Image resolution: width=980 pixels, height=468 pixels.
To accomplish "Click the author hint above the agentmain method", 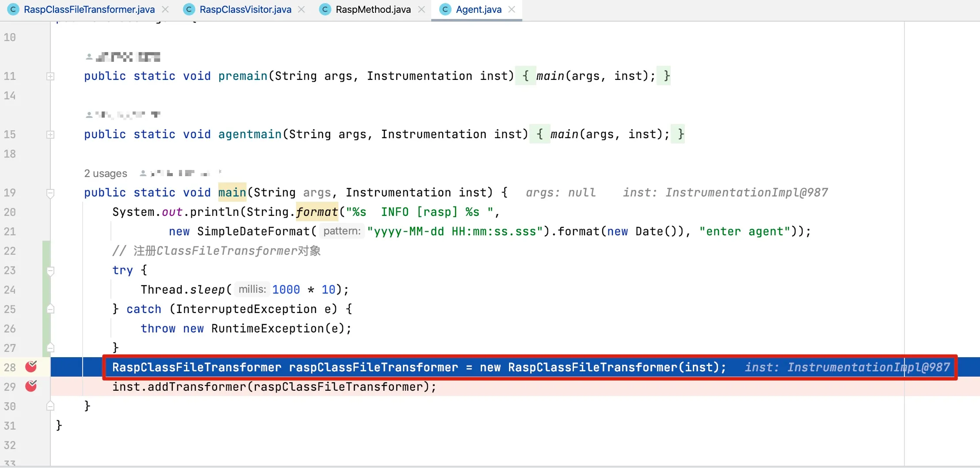I will click(x=123, y=115).
